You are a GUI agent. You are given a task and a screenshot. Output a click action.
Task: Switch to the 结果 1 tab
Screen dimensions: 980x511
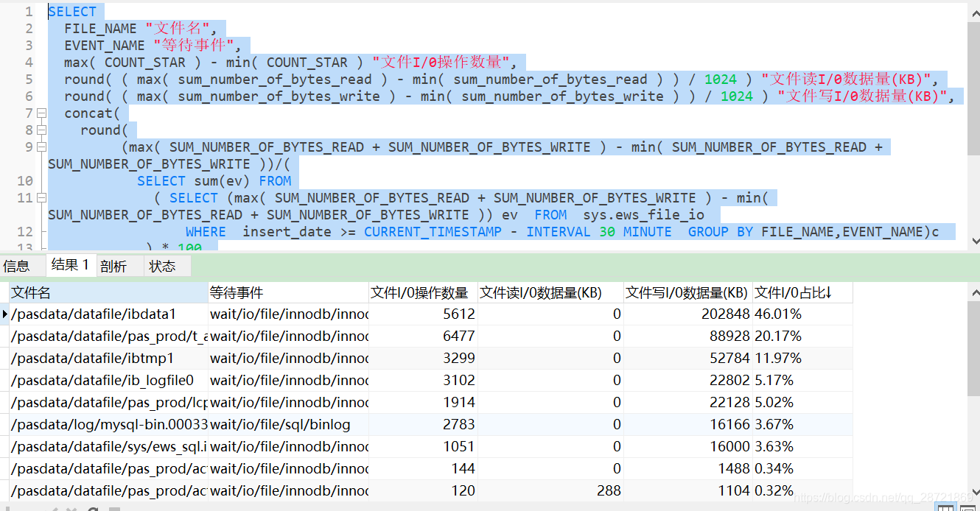tap(70, 264)
